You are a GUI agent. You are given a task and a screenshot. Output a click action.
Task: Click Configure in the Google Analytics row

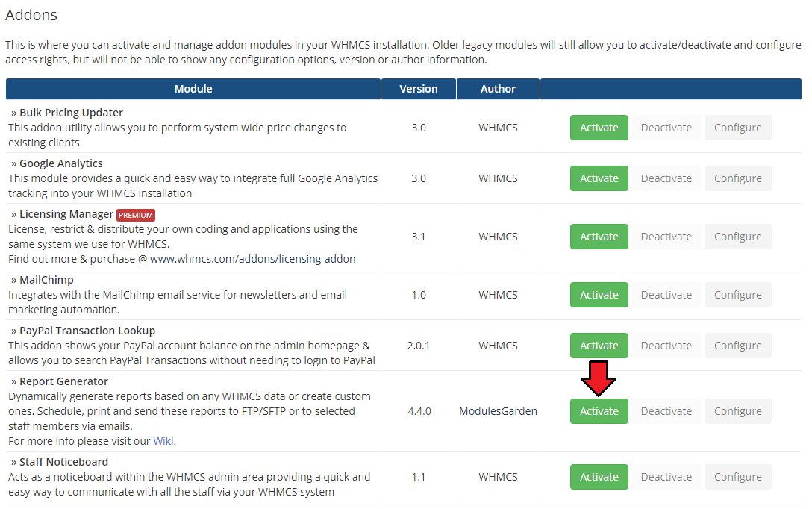738,178
